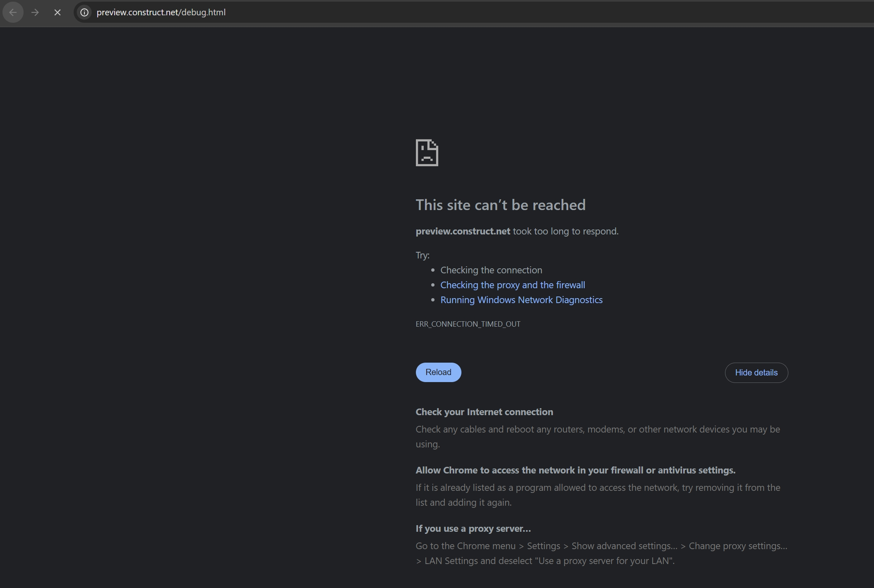Click the Allow Chrome to access network heading
This screenshot has height=588, width=874.
[x=575, y=470]
